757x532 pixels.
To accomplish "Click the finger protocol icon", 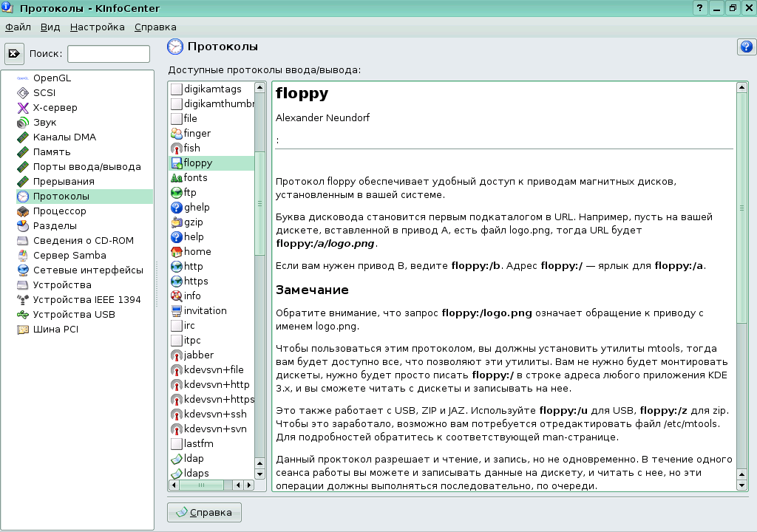I will tap(175, 133).
